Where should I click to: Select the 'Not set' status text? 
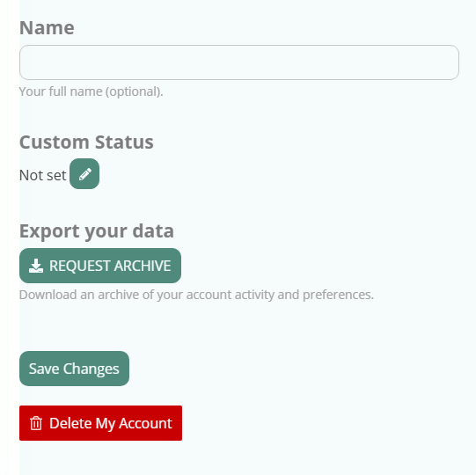42,175
